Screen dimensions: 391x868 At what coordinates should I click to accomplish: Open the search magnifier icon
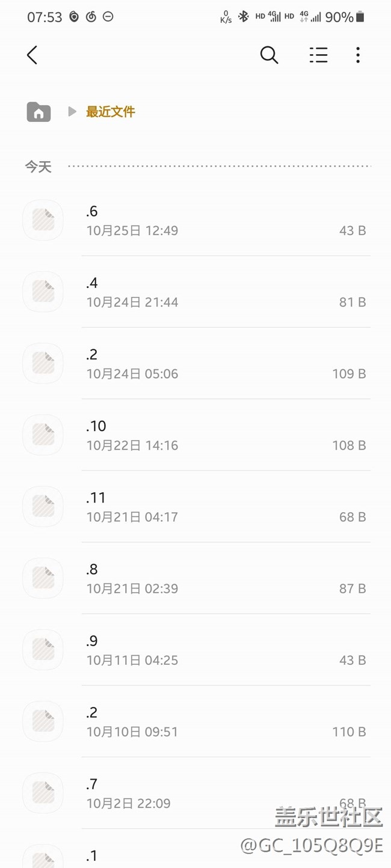(x=269, y=55)
